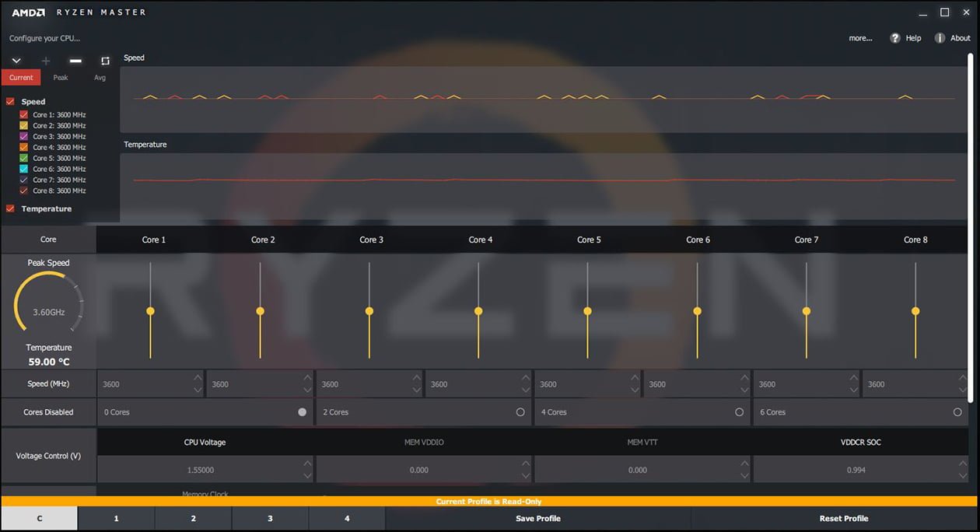Toggle the Temperature graph checkbox
The width and height of the screenshot is (980, 532).
pyautogui.click(x=10, y=208)
